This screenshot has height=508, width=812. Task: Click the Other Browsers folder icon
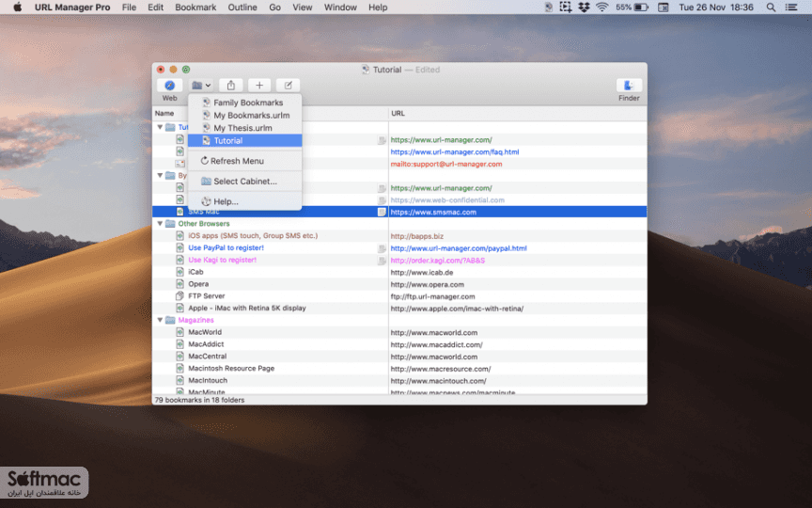(x=170, y=223)
